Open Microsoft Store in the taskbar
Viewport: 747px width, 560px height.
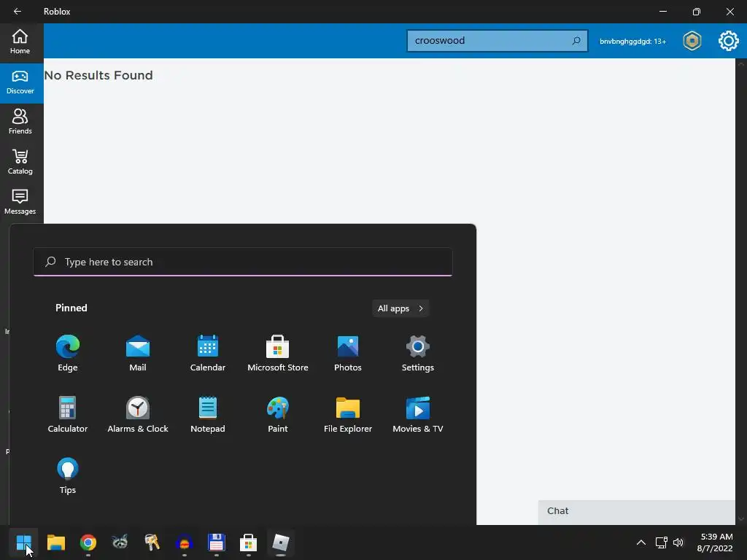tap(248, 542)
